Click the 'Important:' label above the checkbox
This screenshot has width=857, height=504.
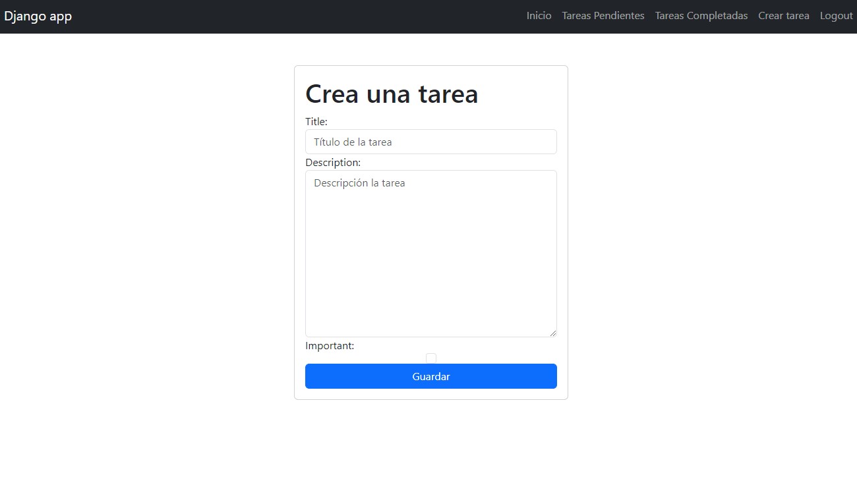coord(330,345)
